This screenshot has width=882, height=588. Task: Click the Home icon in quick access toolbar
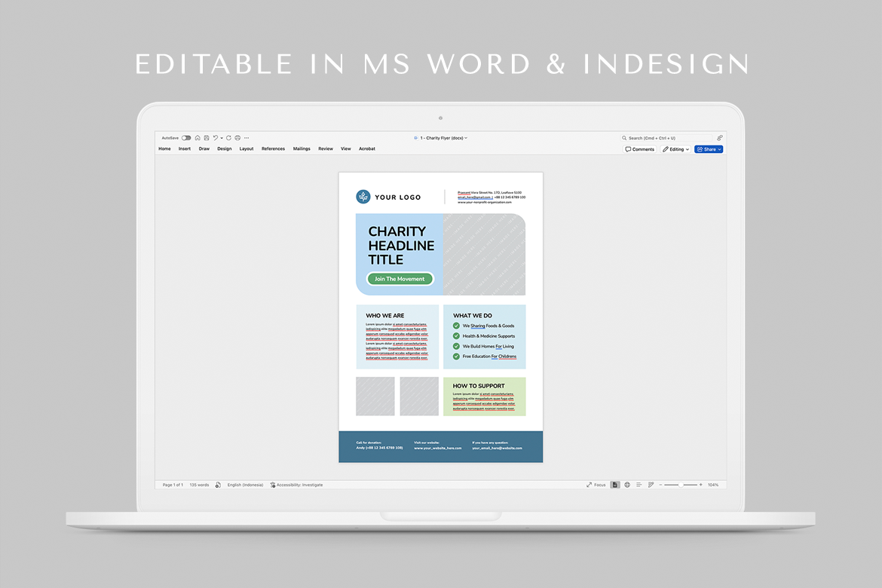tap(198, 138)
